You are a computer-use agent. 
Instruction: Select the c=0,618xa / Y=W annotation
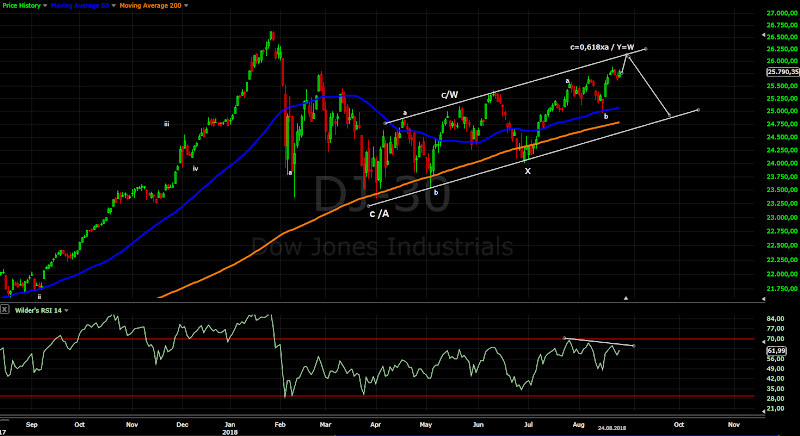click(602, 47)
